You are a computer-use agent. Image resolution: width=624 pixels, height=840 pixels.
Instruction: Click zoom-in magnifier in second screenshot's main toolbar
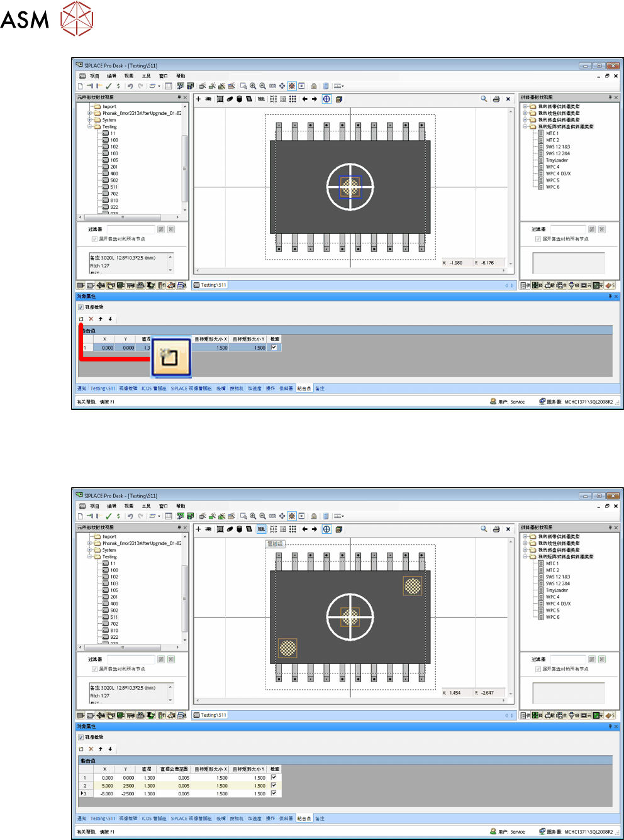[253, 516]
